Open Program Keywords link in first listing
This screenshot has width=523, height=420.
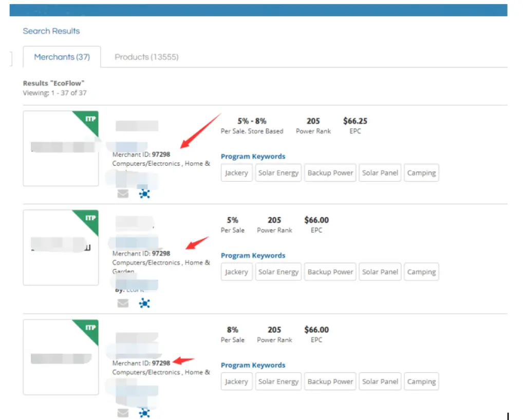tap(253, 157)
